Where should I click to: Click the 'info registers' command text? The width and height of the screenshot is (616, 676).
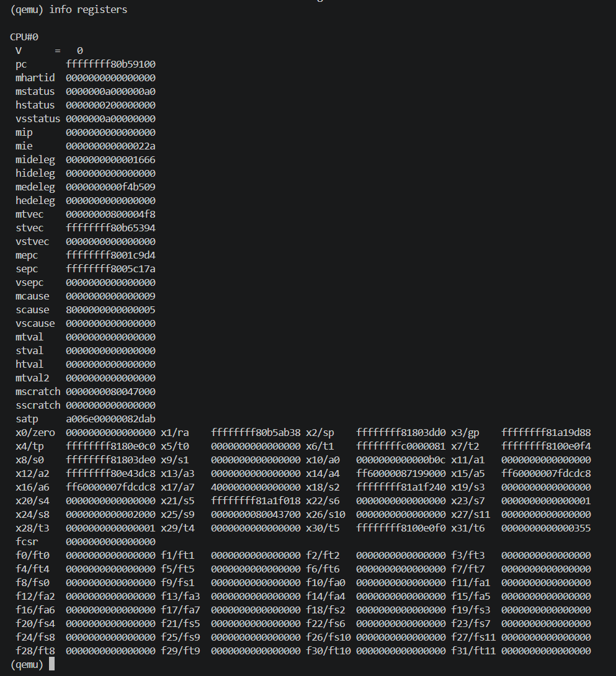point(88,9)
